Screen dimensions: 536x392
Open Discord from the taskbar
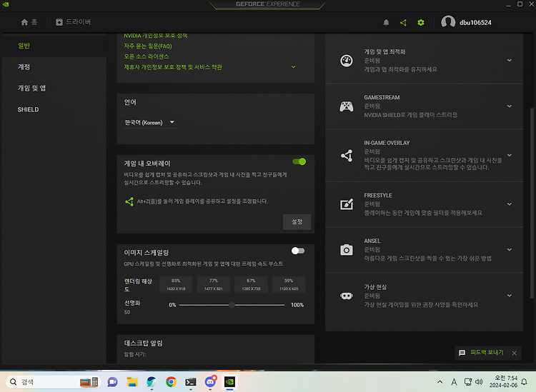click(x=210, y=382)
